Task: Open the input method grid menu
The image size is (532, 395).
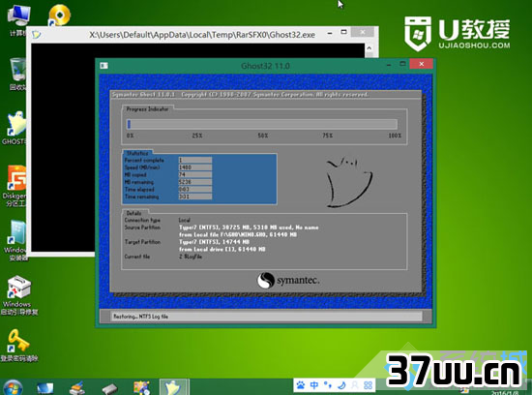Action: [368, 385]
